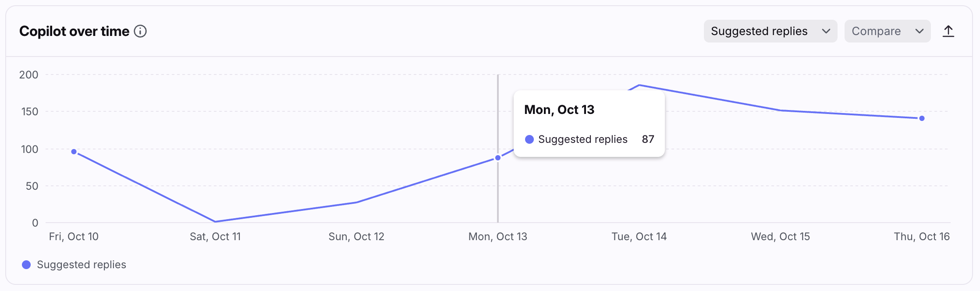Image resolution: width=980 pixels, height=291 pixels.
Task: Click the Tue, Oct 14 axis label
Action: (639, 237)
